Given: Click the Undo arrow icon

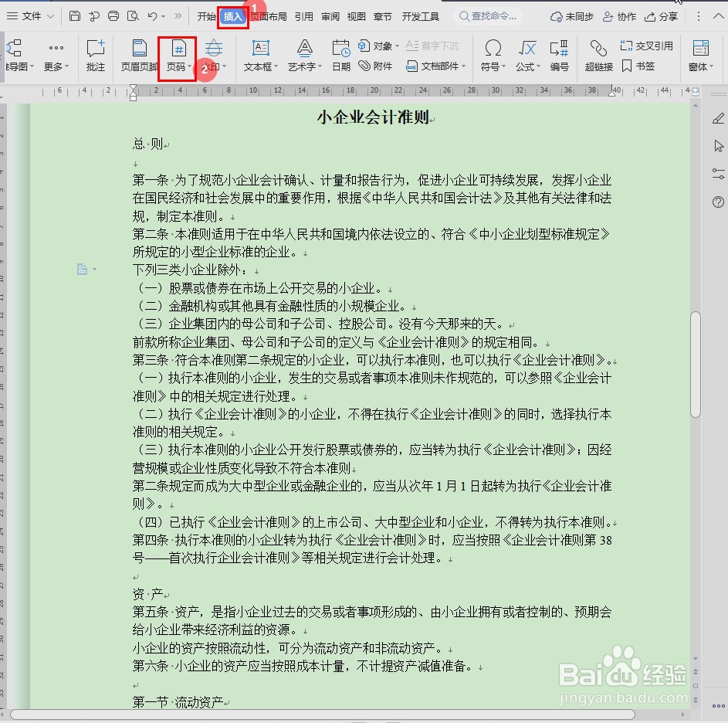Looking at the screenshot, I should 152,16.
